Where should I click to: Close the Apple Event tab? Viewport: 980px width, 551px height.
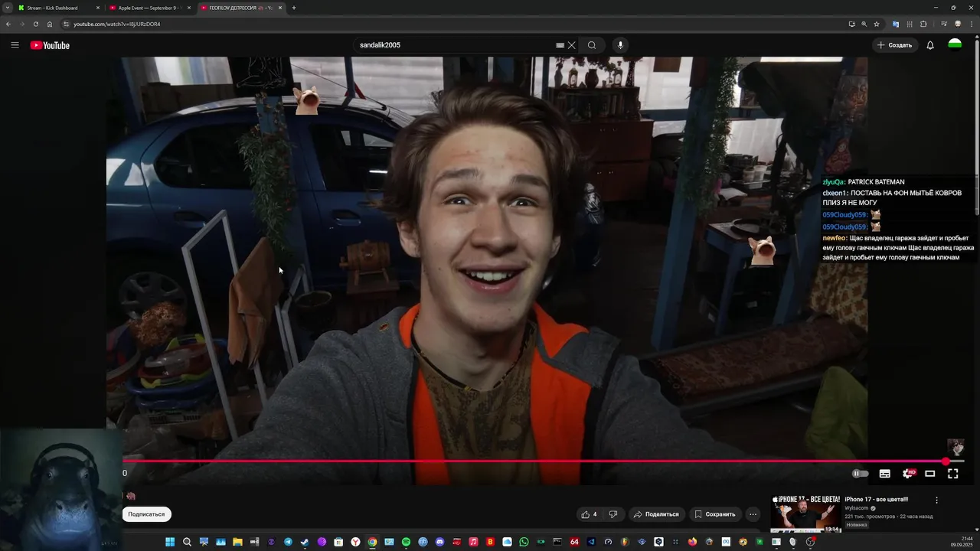coord(189,8)
